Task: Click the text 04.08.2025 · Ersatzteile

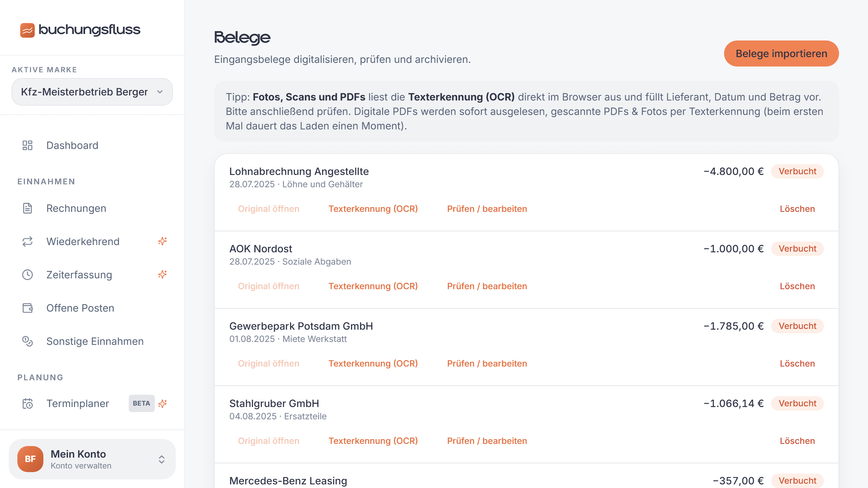Action: click(x=278, y=416)
